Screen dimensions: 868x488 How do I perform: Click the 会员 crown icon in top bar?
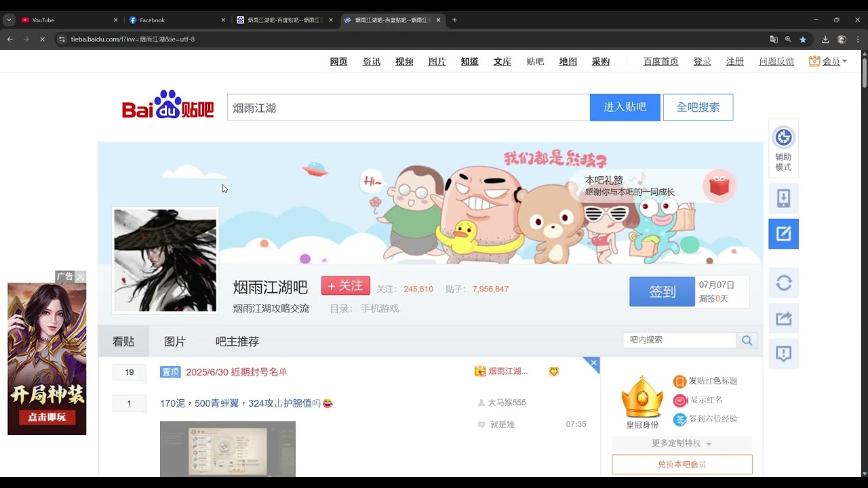click(814, 61)
